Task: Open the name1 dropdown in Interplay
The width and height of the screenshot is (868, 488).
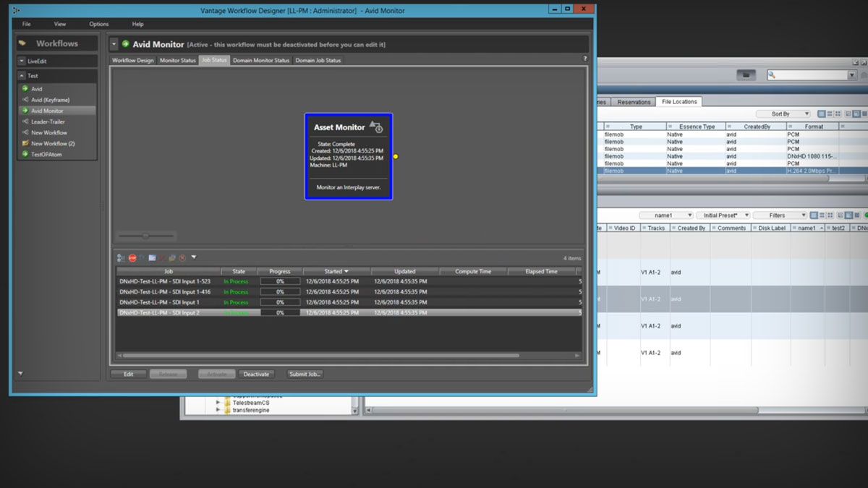Action: [x=666, y=215]
